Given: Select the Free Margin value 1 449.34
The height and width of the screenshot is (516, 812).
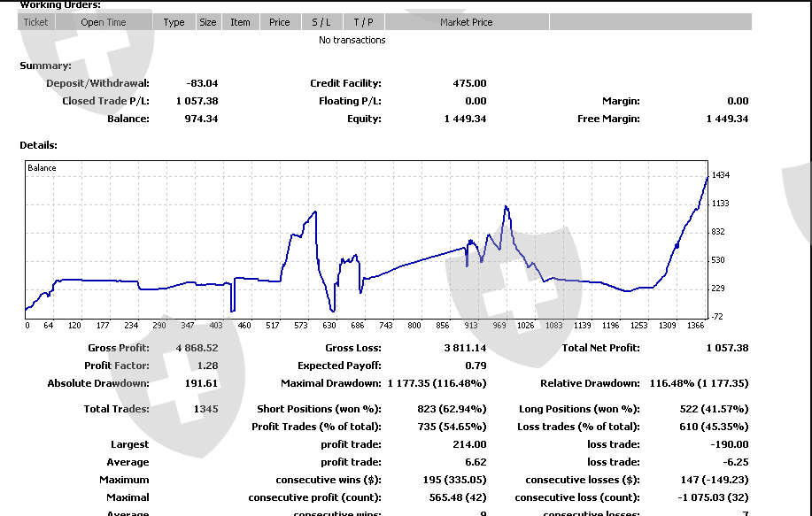Looking at the screenshot, I should (x=727, y=119).
